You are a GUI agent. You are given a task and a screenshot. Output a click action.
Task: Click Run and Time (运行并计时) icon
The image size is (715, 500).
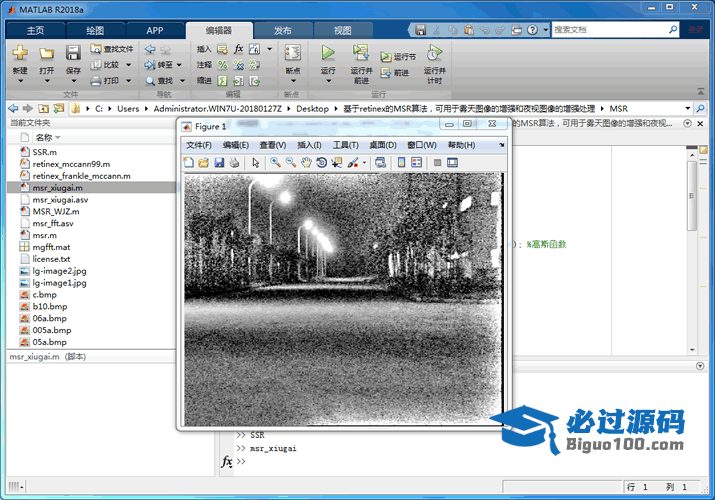[x=434, y=53]
